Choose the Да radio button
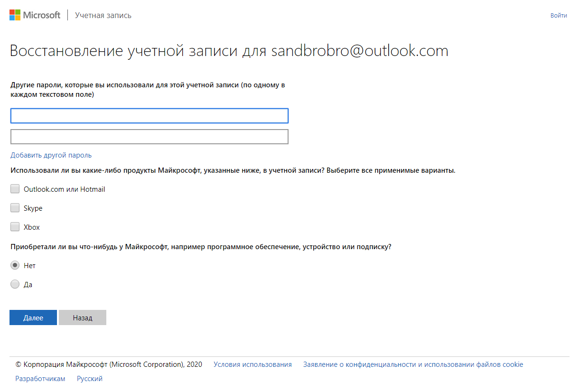Image resolution: width=579 pixels, height=392 pixels. (x=15, y=285)
